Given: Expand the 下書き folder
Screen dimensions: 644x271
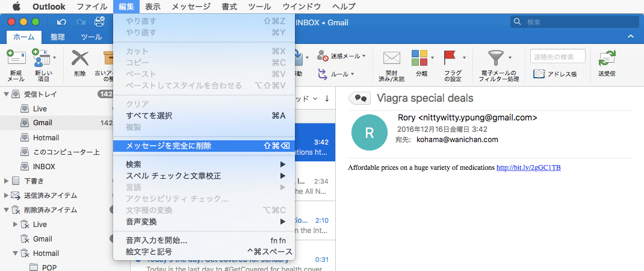Looking at the screenshot, I should coord(6,181).
